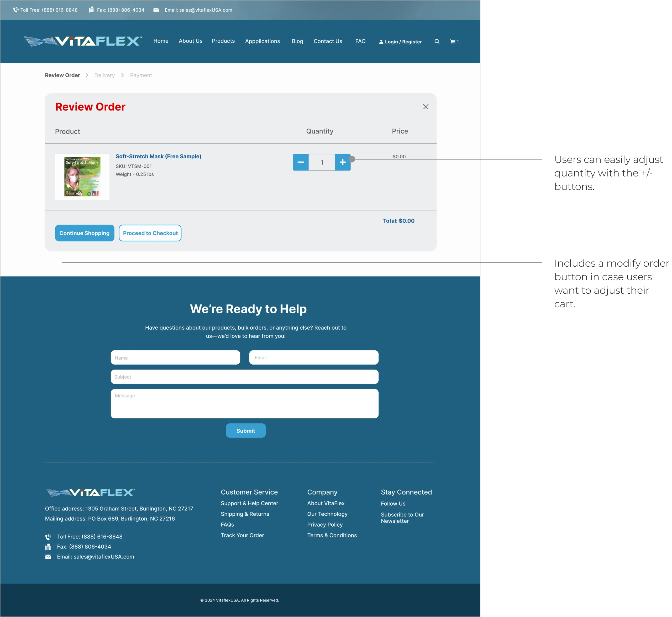Go to the Blog menu item
672x617 pixels.
[x=297, y=41]
